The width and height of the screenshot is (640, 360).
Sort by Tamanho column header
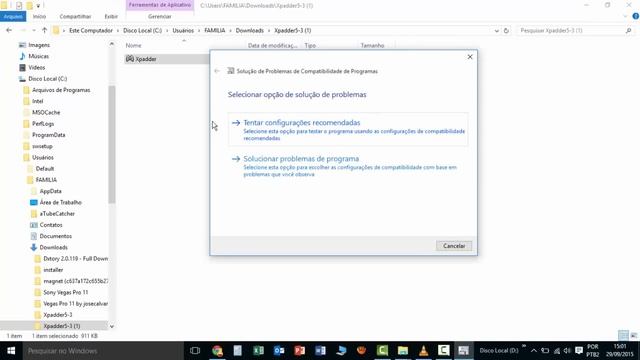(x=372, y=45)
